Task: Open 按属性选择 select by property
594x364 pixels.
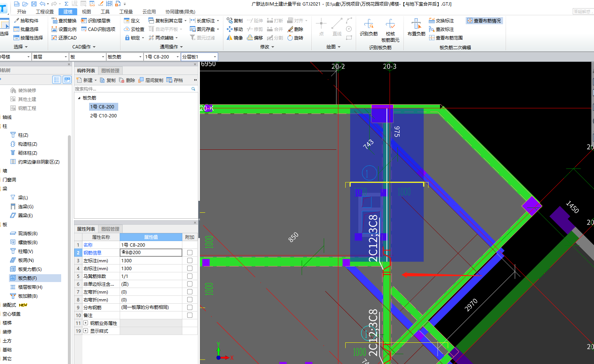Action: pyautogui.click(x=28, y=38)
